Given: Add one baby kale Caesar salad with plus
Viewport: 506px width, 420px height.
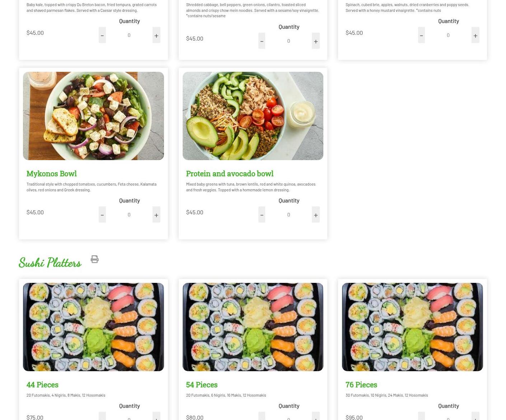Looking at the screenshot, I should coord(156,35).
